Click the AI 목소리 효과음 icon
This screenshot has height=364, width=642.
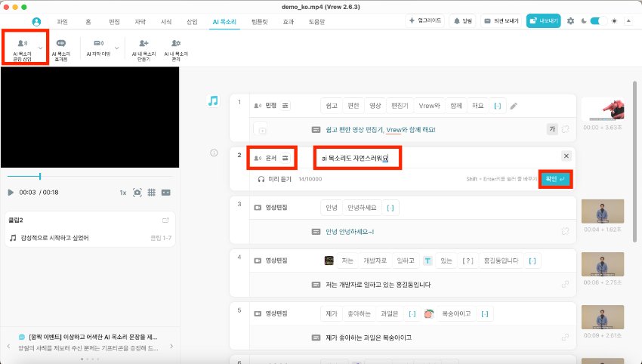(x=60, y=48)
